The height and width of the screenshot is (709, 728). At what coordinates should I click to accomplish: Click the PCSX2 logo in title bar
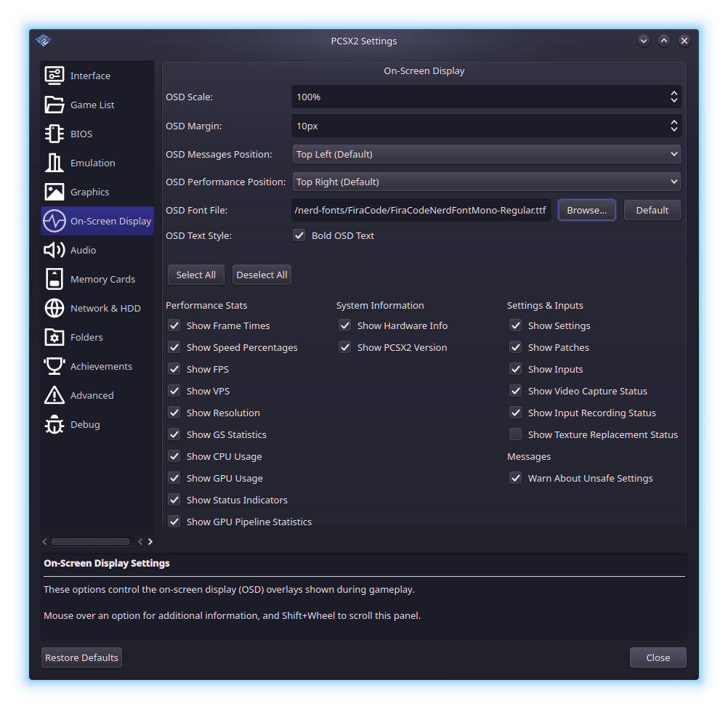tap(43, 41)
